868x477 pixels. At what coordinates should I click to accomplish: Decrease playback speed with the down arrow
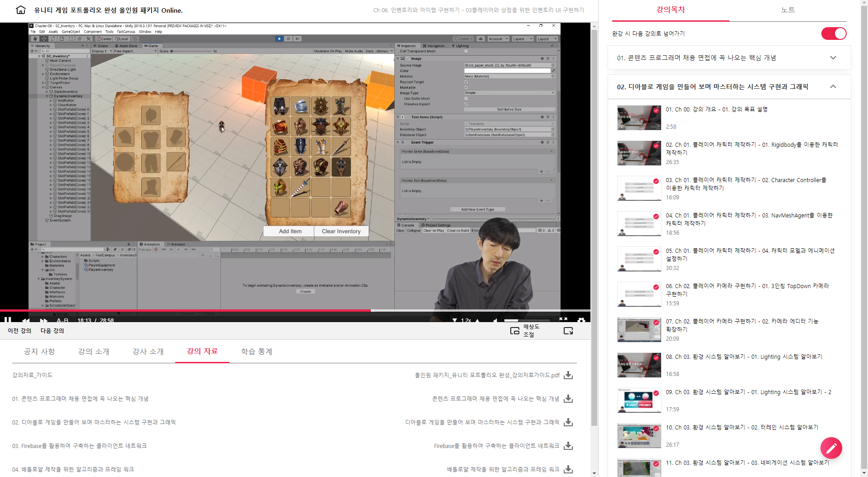(x=455, y=320)
